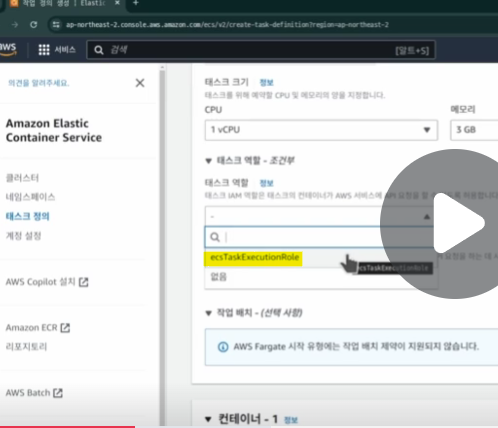The width and height of the screenshot is (498, 428).
Task: Open Amazon ECR link
Action: (32, 328)
